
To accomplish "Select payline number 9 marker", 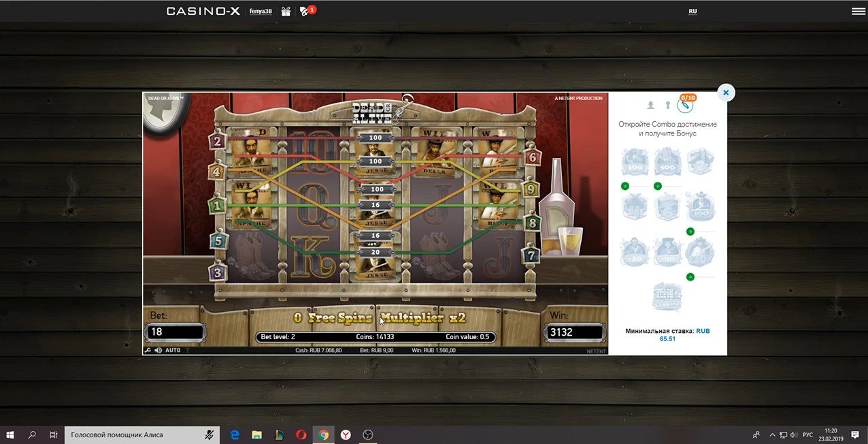I will (530, 189).
